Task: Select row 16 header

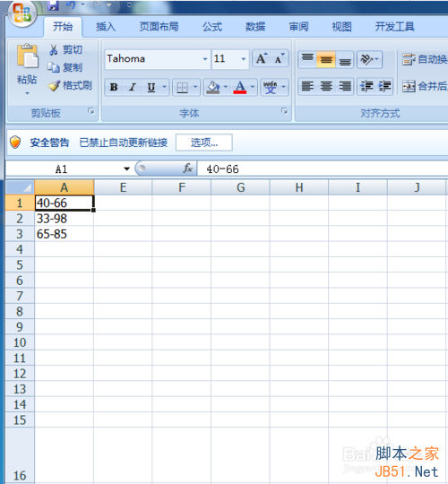Action: [x=20, y=455]
